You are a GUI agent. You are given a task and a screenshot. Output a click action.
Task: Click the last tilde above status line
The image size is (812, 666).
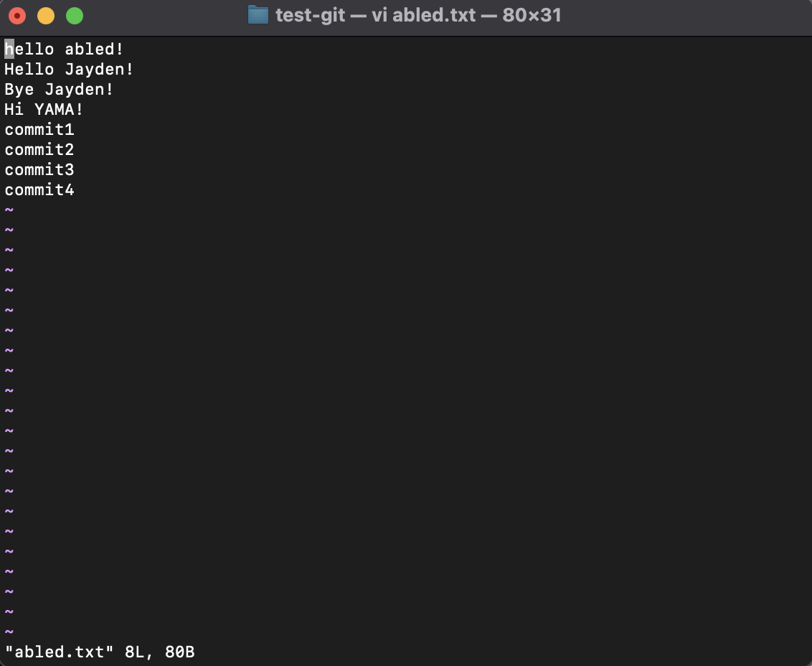(9, 632)
